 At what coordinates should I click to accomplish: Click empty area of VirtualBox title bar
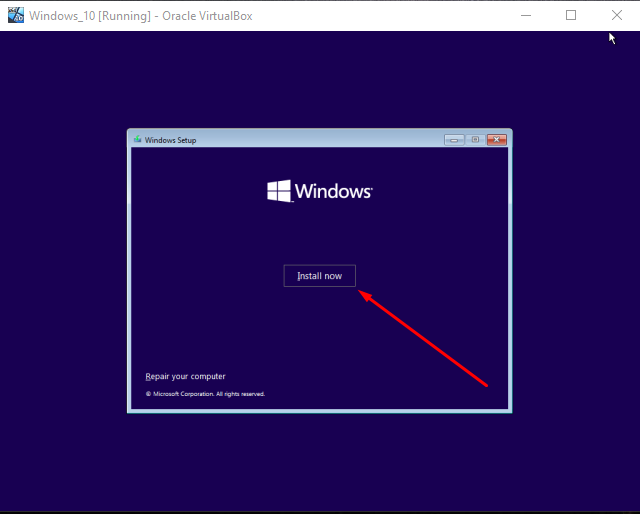point(400,15)
